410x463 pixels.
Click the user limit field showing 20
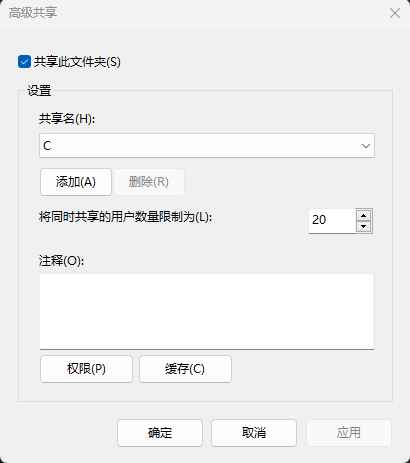pyautogui.click(x=332, y=221)
